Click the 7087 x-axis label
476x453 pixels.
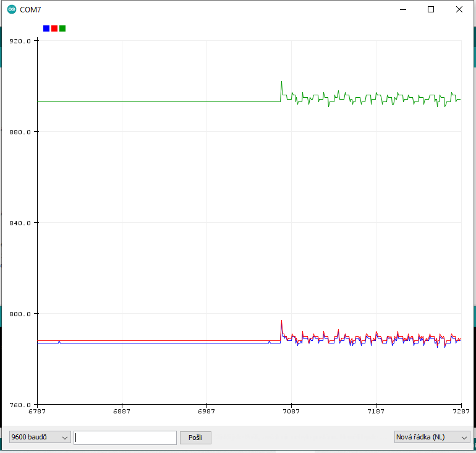coord(291,412)
